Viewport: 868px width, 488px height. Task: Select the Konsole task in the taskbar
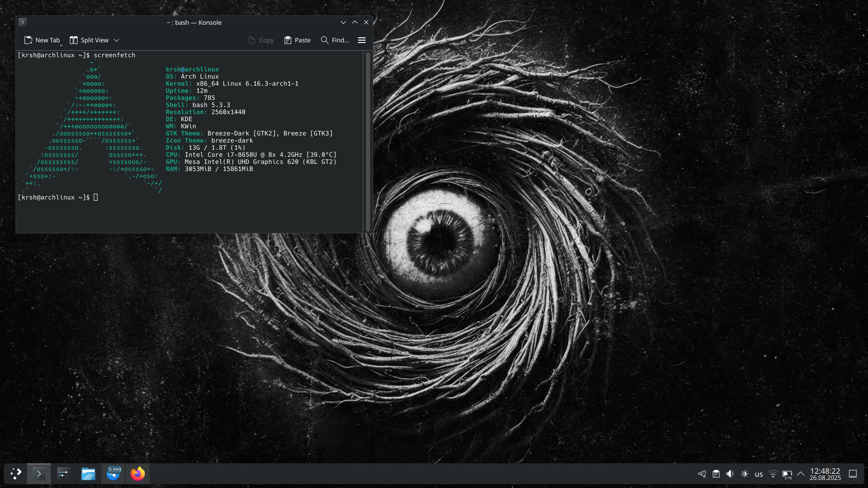click(39, 473)
